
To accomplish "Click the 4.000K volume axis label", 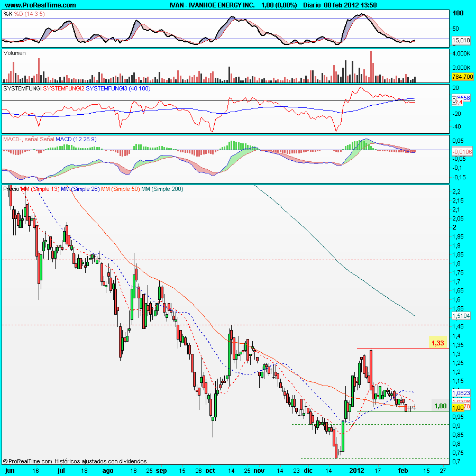I will click(x=461, y=53).
